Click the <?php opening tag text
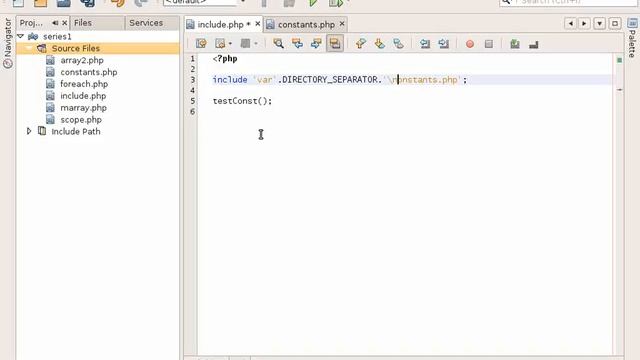The height and width of the screenshot is (360, 640). (225, 59)
